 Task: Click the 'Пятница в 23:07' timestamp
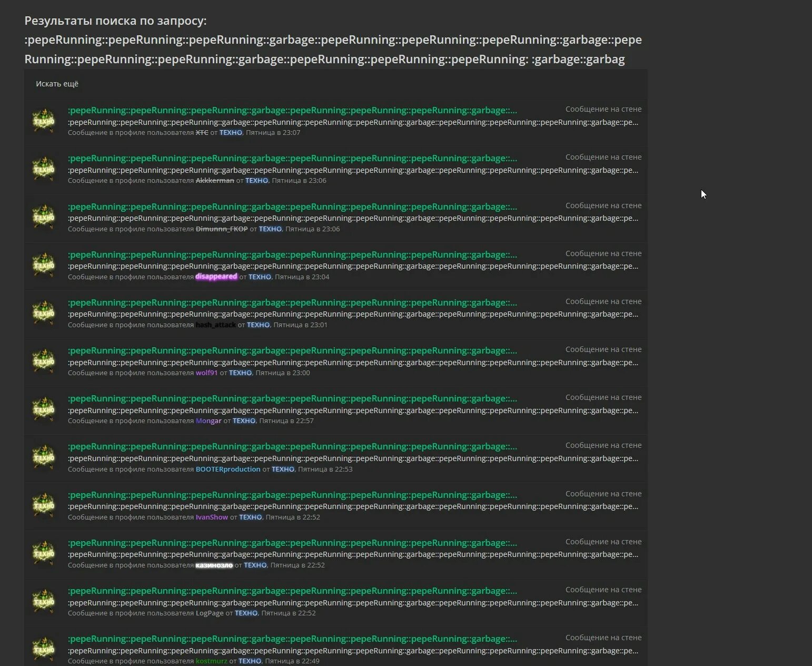pyautogui.click(x=273, y=133)
